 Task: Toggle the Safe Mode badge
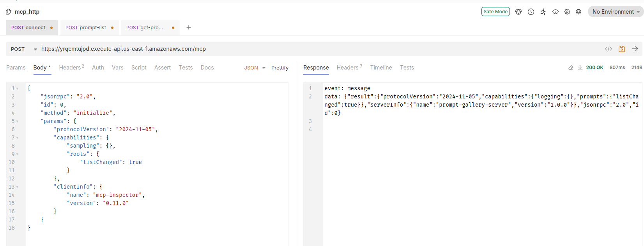[495, 12]
